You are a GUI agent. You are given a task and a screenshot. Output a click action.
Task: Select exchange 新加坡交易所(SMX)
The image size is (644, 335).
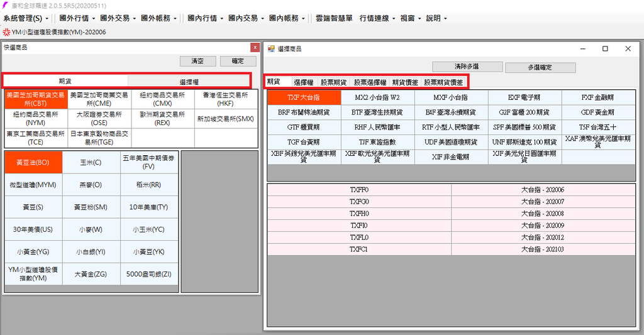tap(226, 119)
